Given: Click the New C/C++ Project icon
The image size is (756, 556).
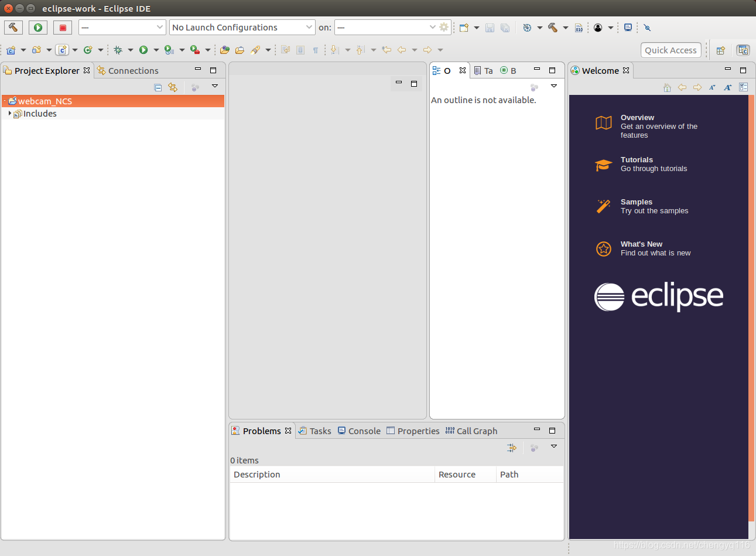Looking at the screenshot, I should coord(11,50).
